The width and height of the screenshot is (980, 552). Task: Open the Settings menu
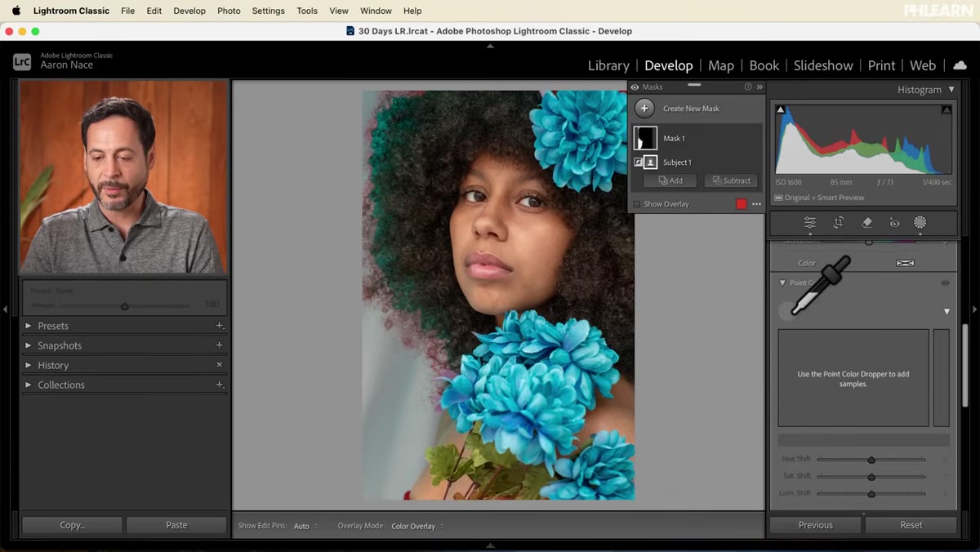(x=268, y=11)
